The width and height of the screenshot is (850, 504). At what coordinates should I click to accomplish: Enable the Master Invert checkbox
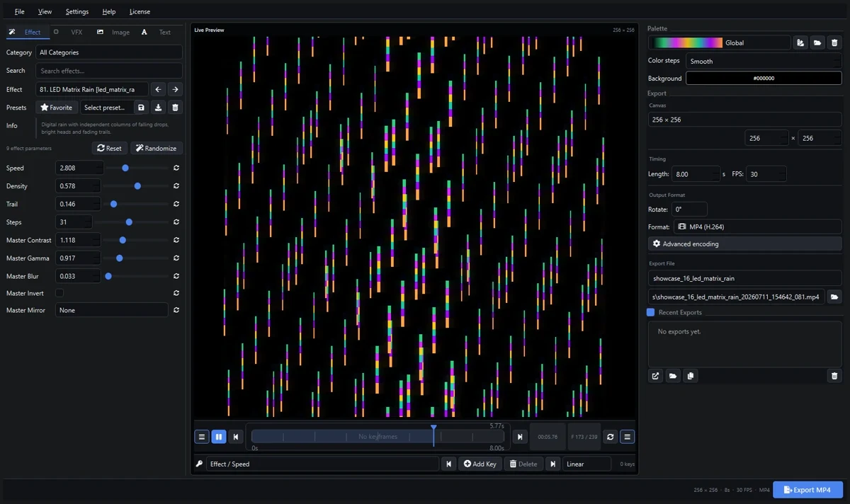click(x=59, y=293)
